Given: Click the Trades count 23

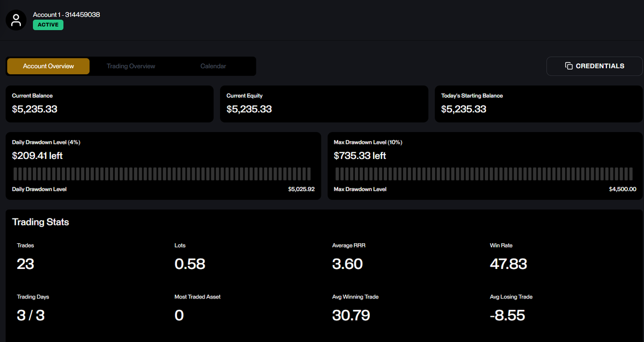Looking at the screenshot, I should [26, 264].
